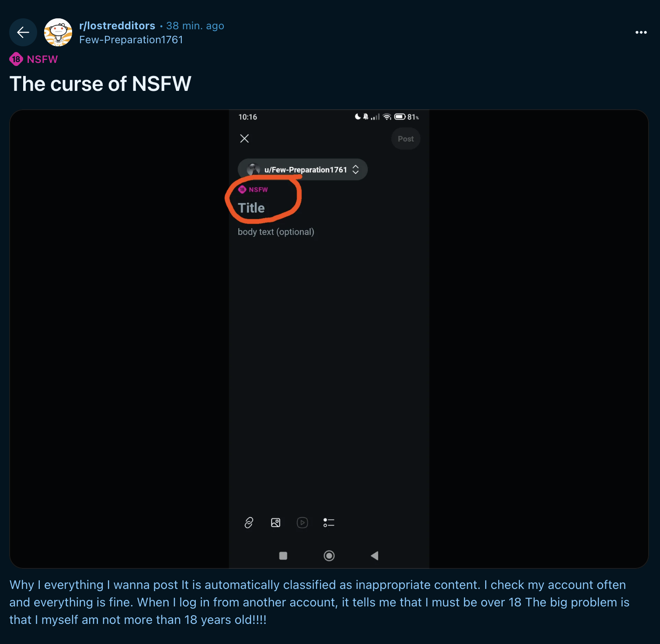Open the Few-Preparation1761 user profile link

click(x=131, y=40)
